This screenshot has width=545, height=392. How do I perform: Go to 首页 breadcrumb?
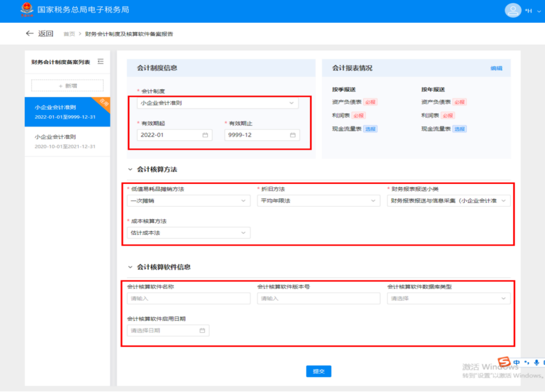pos(69,34)
